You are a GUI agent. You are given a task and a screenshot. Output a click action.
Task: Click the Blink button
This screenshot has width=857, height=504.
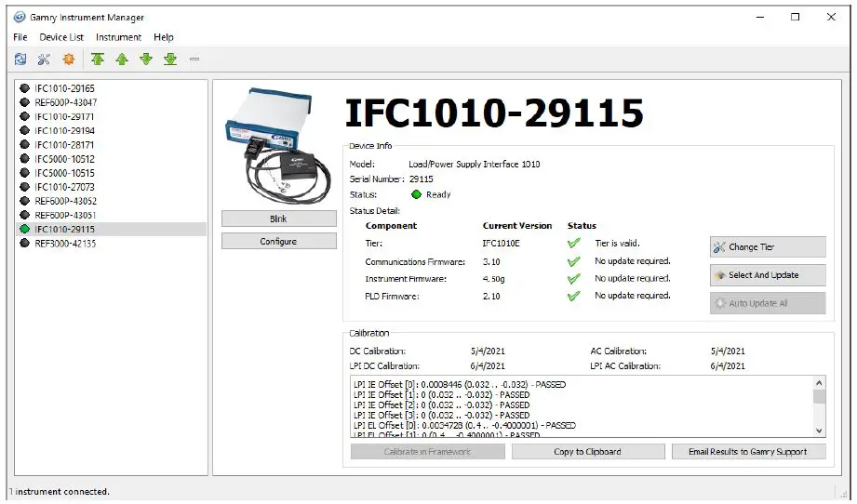(279, 219)
